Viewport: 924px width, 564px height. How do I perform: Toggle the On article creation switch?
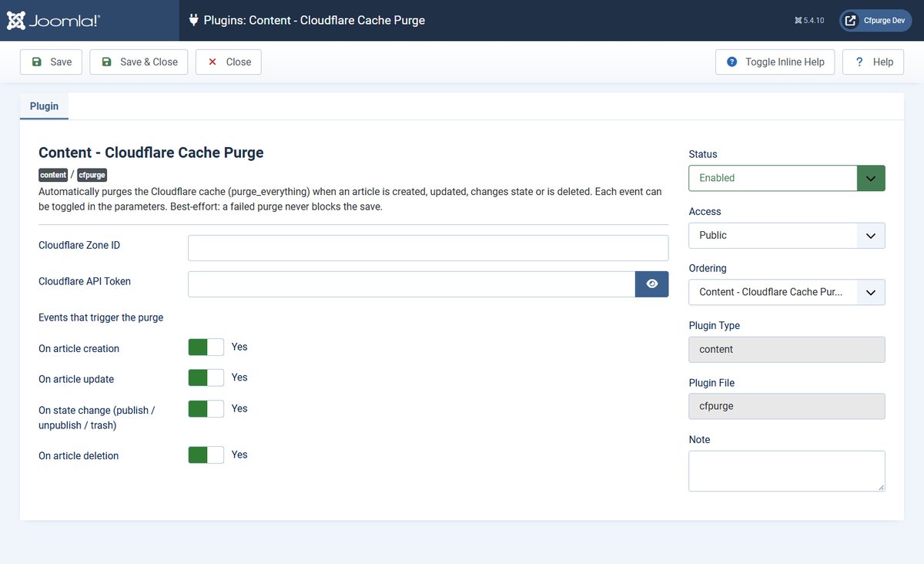(206, 347)
